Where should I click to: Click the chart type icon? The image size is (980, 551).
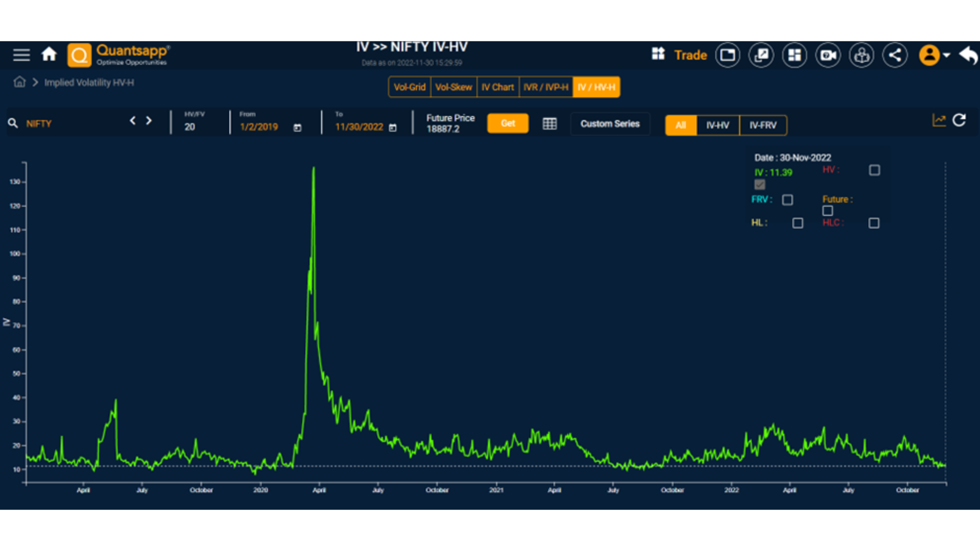pos(939,120)
